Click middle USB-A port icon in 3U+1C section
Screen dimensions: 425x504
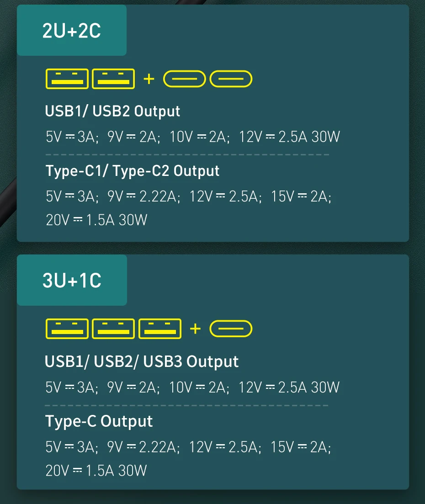(113, 329)
